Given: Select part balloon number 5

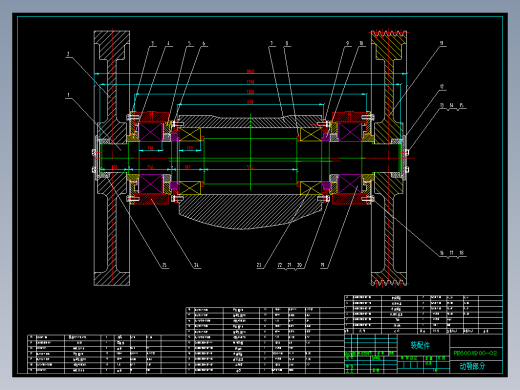Looking at the screenshot, I should pyautogui.click(x=189, y=43).
